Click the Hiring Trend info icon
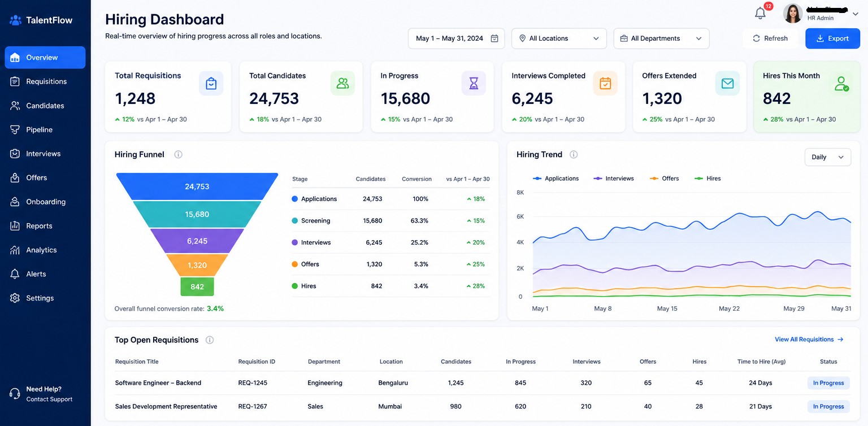This screenshot has height=426, width=868. (x=574, y=154)
